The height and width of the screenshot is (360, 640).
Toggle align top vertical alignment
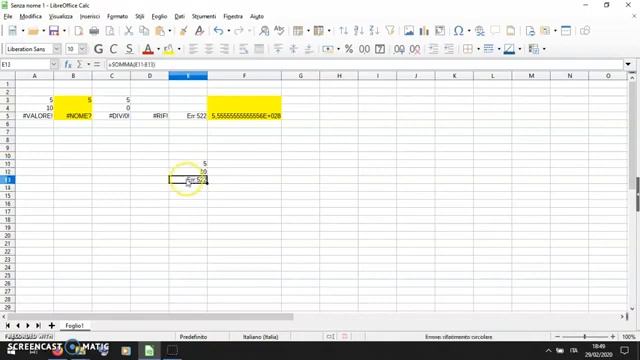coord(278,49)
